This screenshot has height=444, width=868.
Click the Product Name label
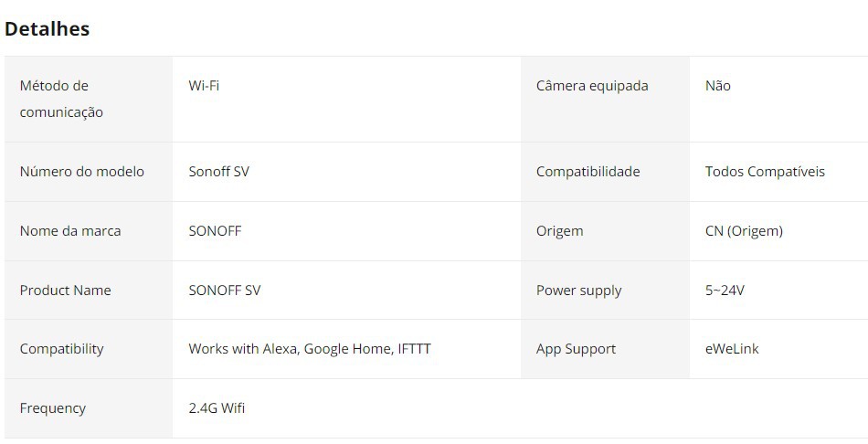click(66, 291)
